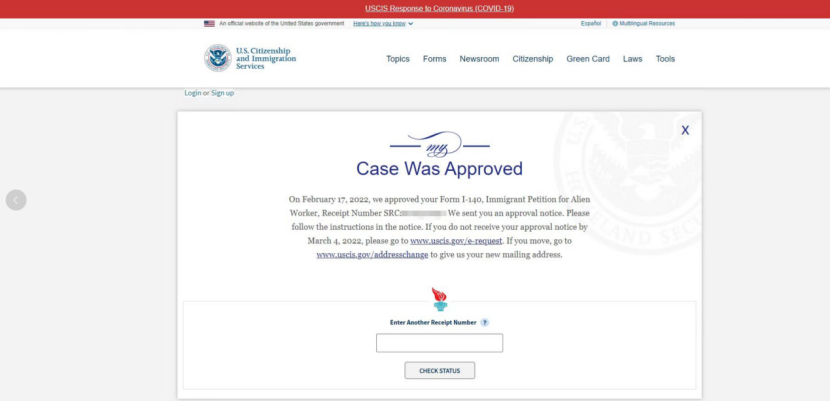Select Citizenship in the main navigation
830x402 pixels.
[x=532, y=59]
